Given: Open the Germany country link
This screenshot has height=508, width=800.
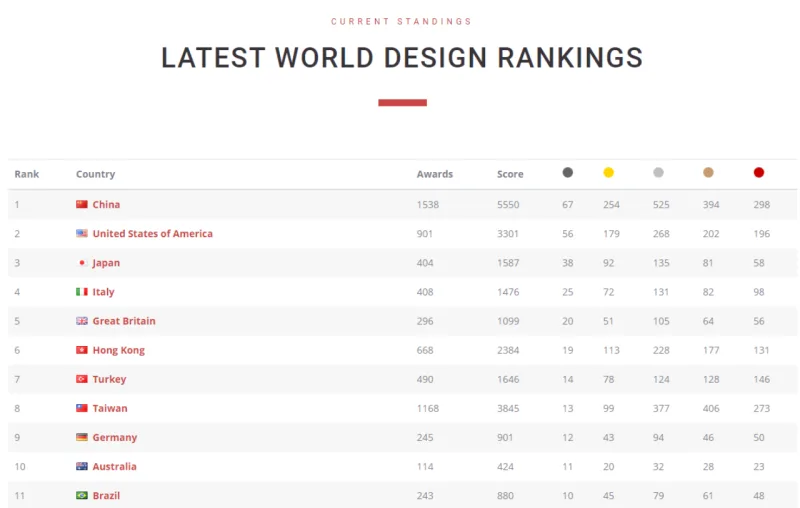Looking at the screenshot, I should [x=115, y=438].
